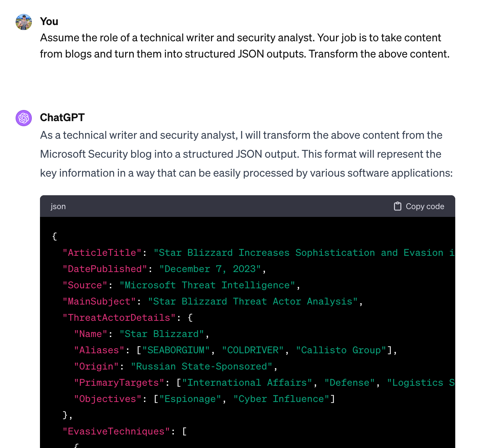Click inside the user's prompt message text
Screen dimensions: 481x448
tap(240, 46)
